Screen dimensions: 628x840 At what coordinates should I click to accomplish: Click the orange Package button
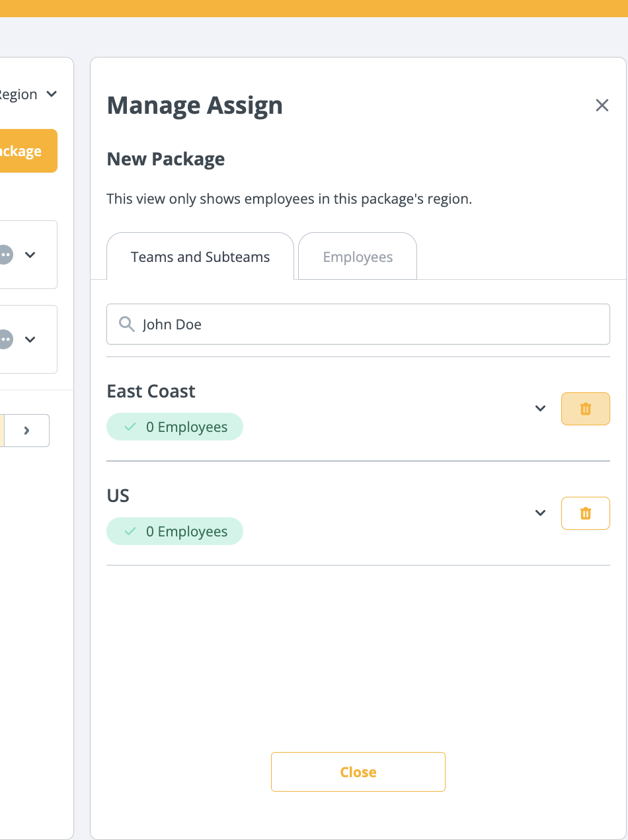click(x=26, y=151)
